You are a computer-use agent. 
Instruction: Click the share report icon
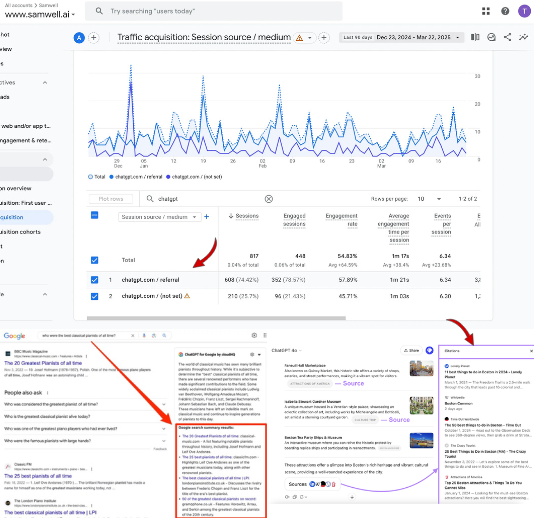(x=507, y=37)
